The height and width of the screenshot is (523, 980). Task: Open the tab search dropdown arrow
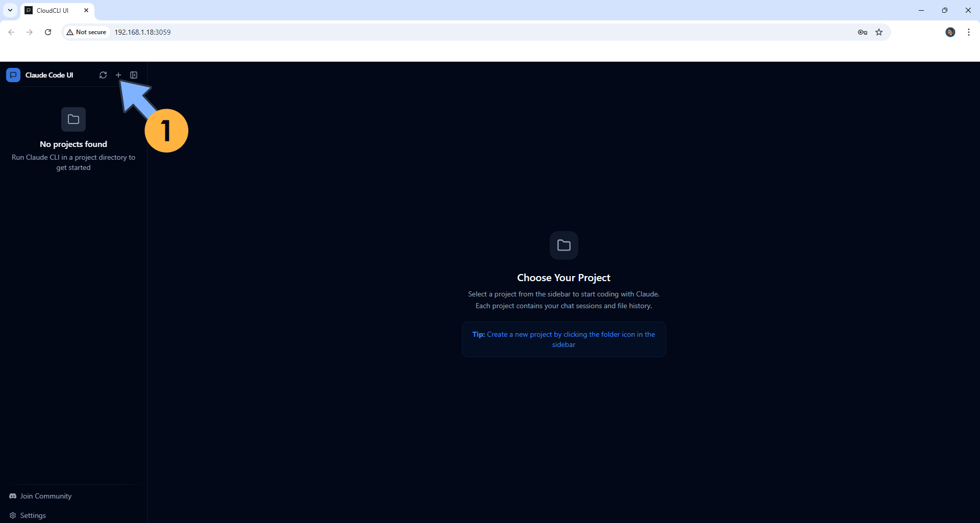tap(10, 10)
